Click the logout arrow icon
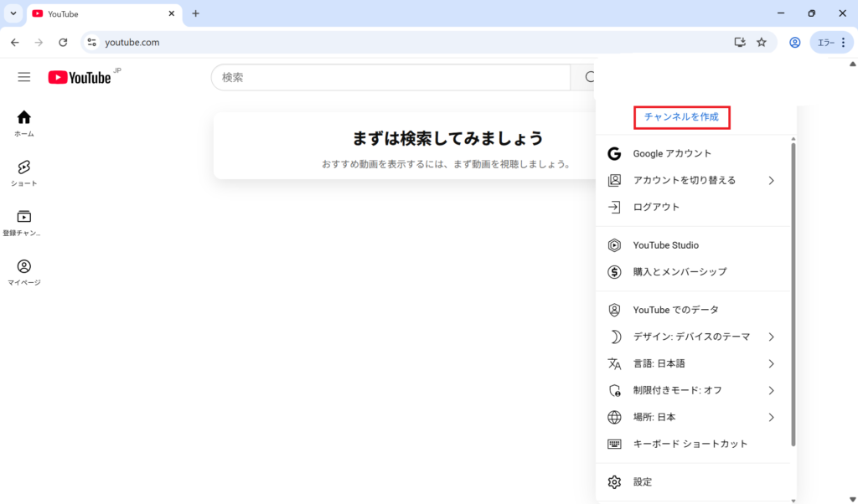The height and width of the screenshot is (504, 858). click(614, 207)
